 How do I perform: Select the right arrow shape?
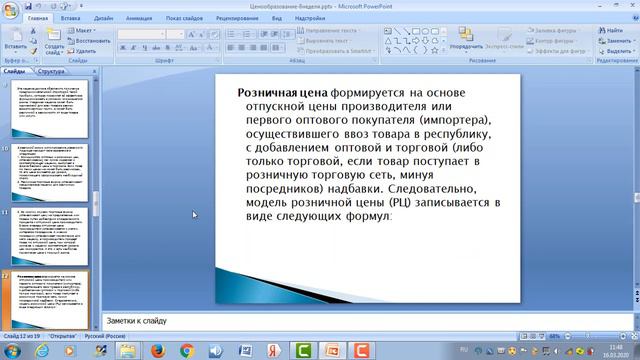[416, 41]
